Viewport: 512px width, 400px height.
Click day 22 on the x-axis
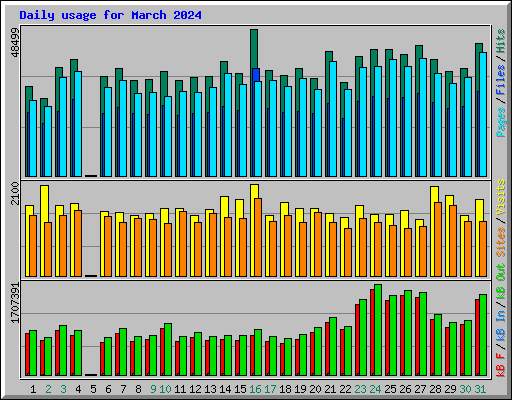pyautogui.click(x=345, y=389)
